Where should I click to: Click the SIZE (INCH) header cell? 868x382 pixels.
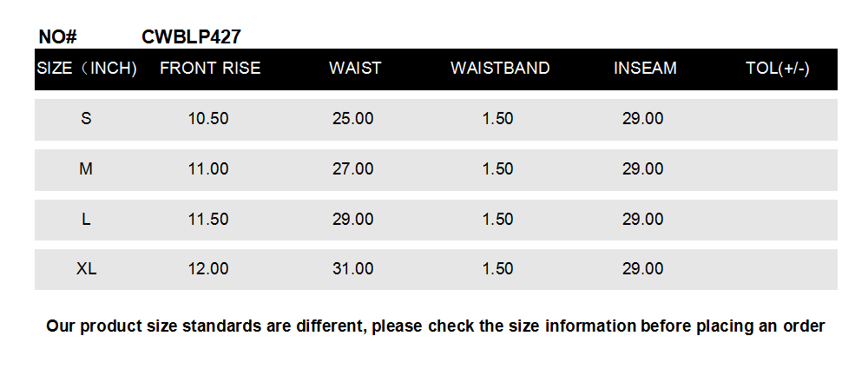pyautogui.click(x=87, y=69)
